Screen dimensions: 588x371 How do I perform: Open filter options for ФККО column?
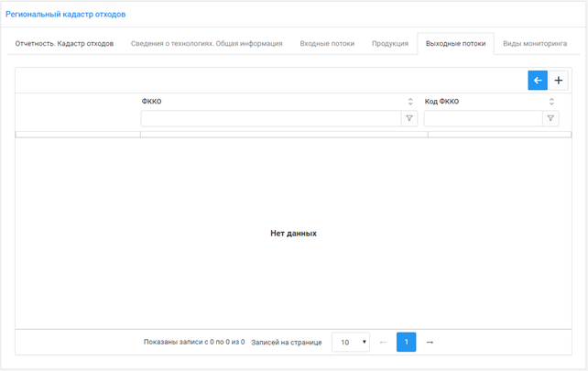[x=409, y=118]
